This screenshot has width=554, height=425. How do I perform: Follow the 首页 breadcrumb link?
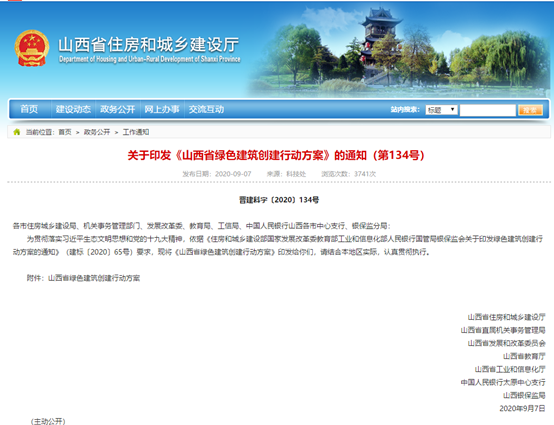pos(65,132)
